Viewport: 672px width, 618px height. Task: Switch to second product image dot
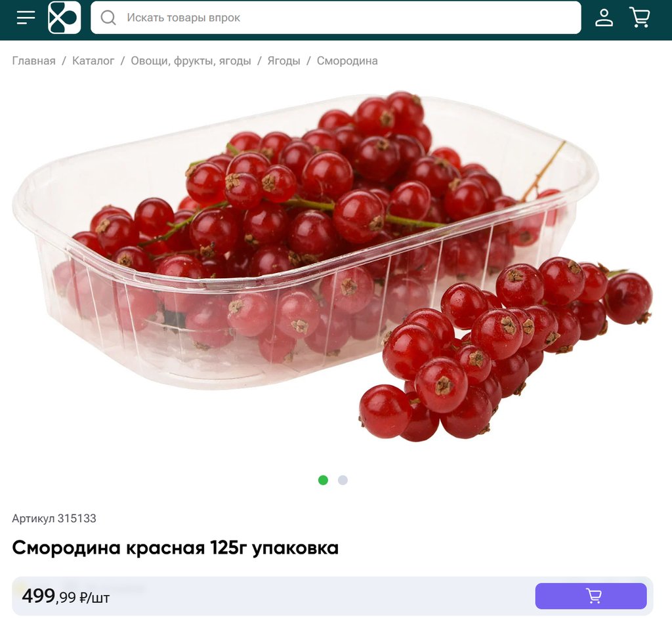[343, 480]
